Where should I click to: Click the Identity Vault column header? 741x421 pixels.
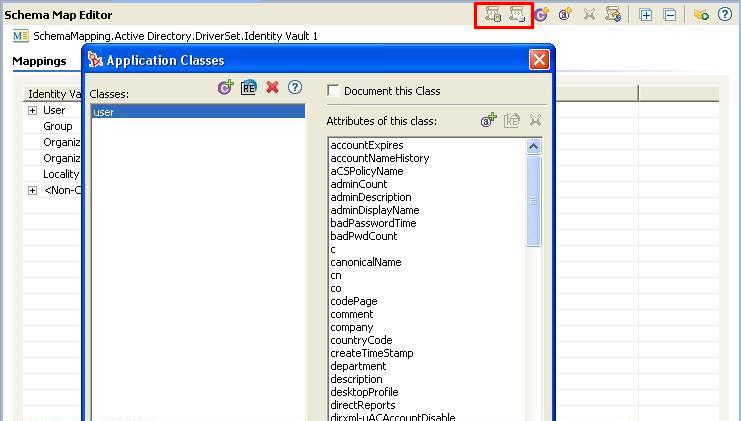(52, 94)
